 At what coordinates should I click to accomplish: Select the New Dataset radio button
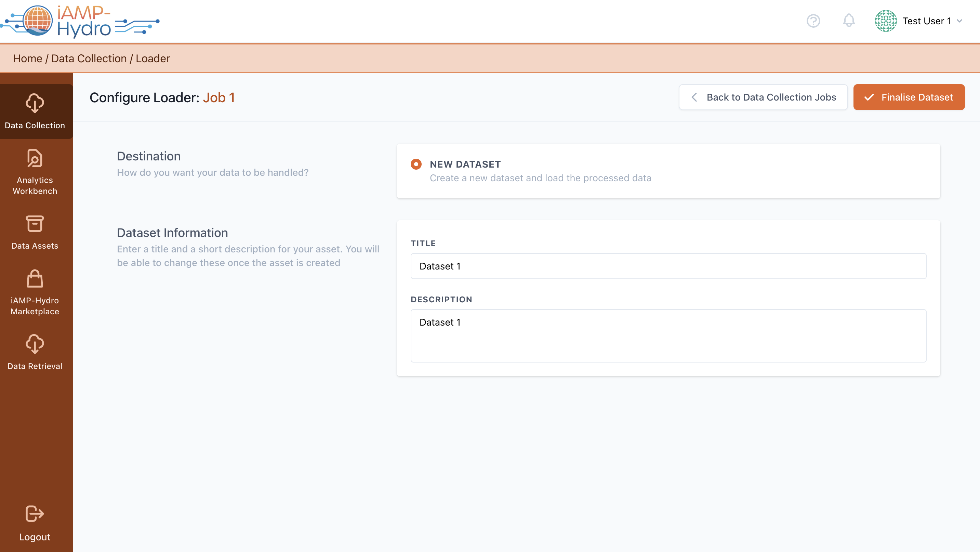416,165
